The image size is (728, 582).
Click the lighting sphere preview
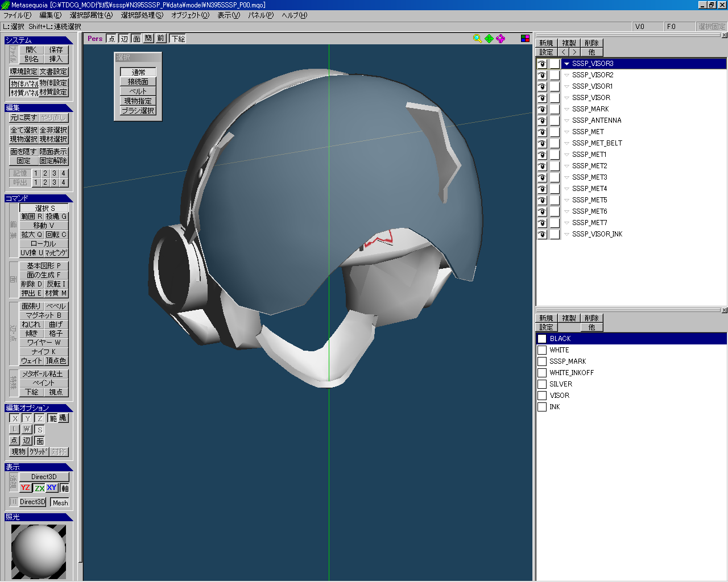coord(39,551)
